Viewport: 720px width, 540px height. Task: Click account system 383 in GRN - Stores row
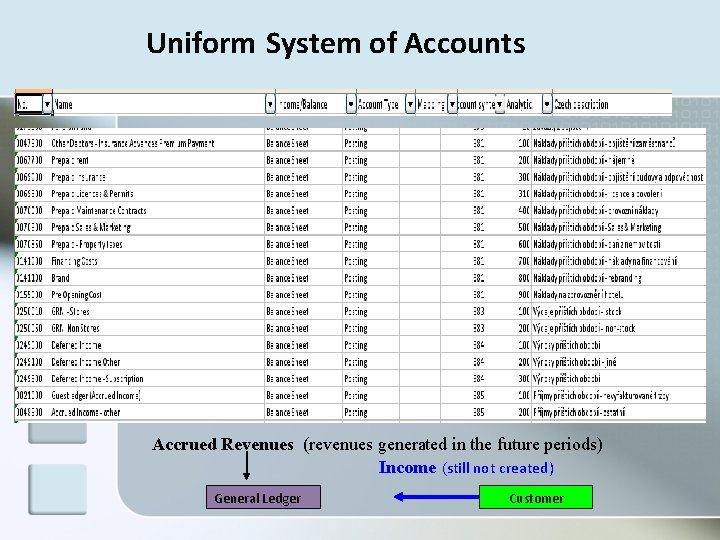478,312
